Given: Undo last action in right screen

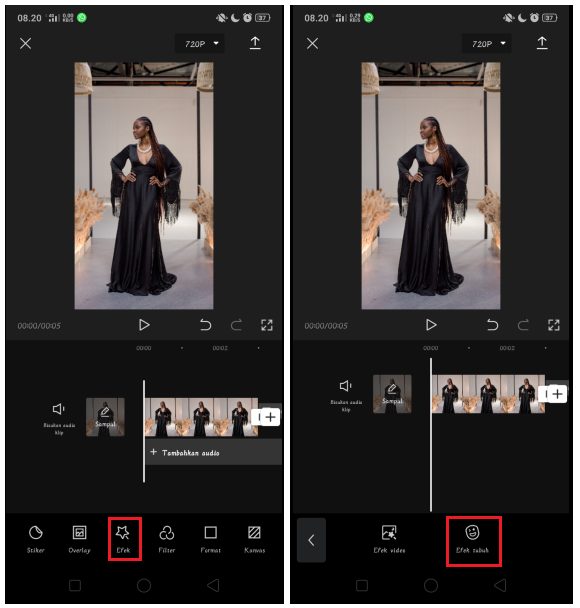Looking at the screenshot, I should pyautogui.click(x=492, y=325).
